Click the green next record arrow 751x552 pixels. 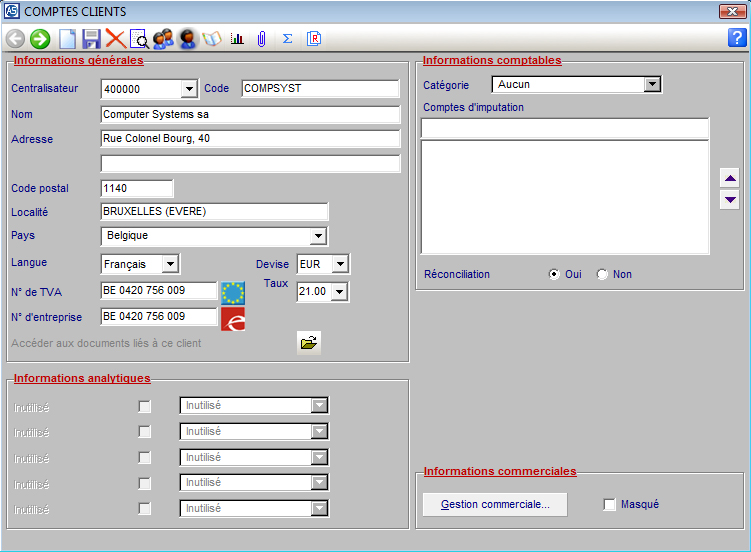pyautogui.click(x=40, y=39)
